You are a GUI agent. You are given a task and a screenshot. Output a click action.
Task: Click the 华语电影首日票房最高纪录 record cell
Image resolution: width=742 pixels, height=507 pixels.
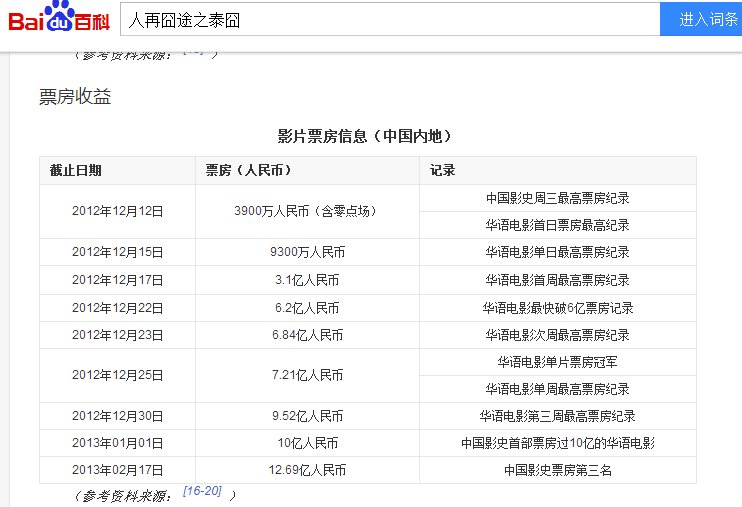557,225
